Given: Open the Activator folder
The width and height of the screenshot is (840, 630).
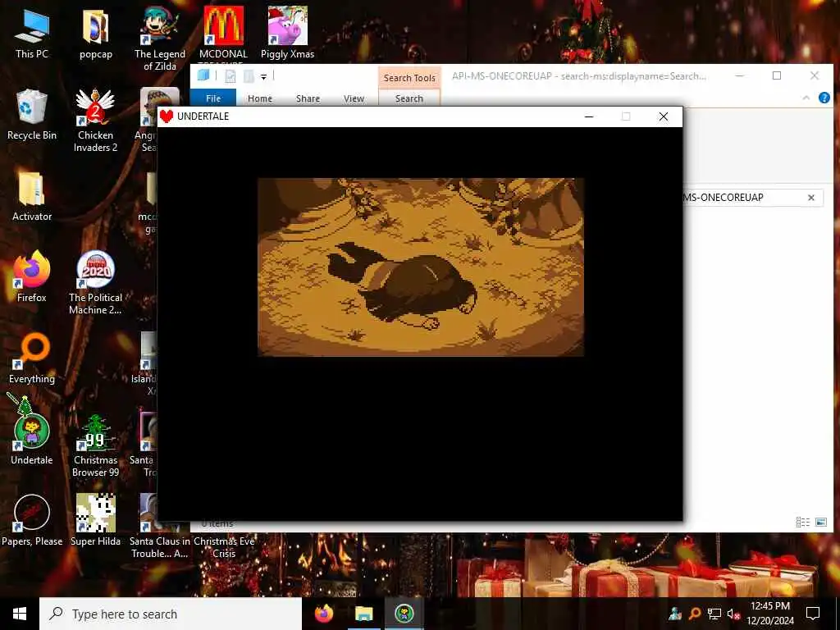Looking at the screenshot, I should coord(32,196).
